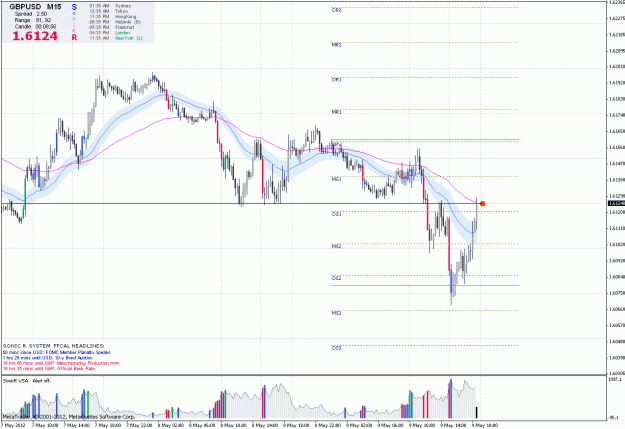This screenshot has height=429, width=625.
Task: Click the FOMC Member Speaks headline
Action: (x=57, y=352)
